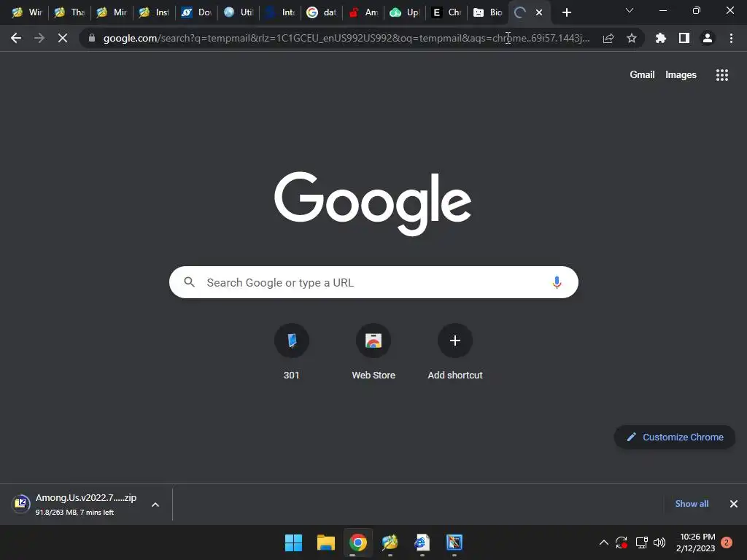
Task: Click the search magnifier icon
Action: click(189, 282)
